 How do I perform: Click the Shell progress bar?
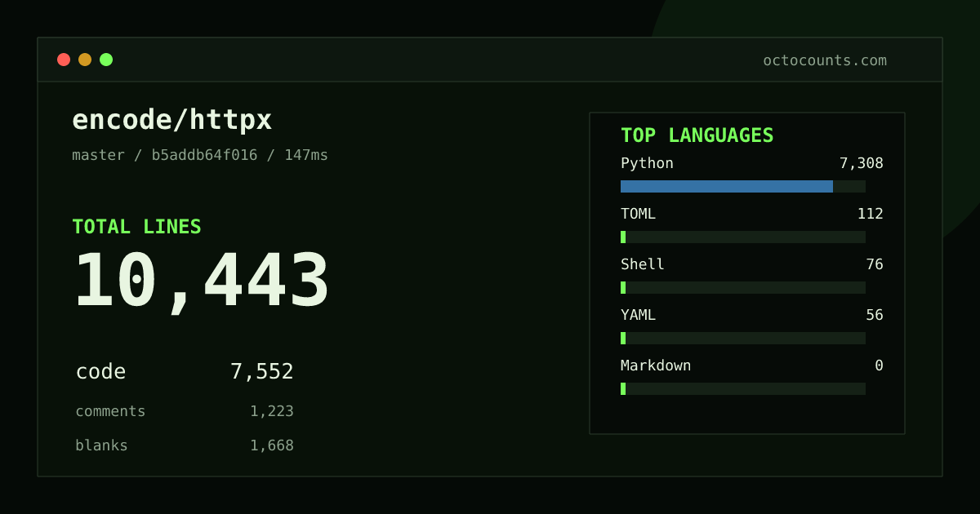743,287
